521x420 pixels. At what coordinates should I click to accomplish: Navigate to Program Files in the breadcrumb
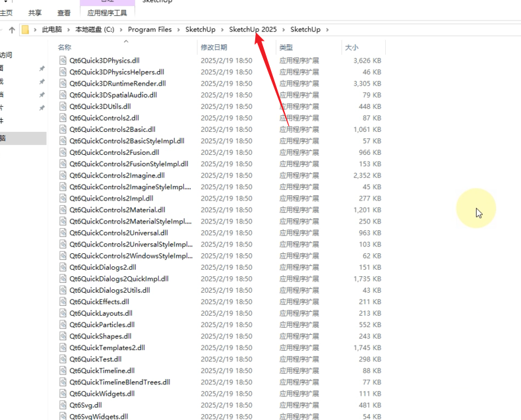pos(150,30)
